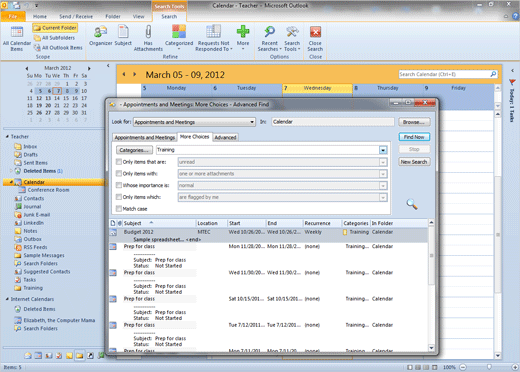
Task: Open the Inbox folder
Action: [x=30, y=146]
